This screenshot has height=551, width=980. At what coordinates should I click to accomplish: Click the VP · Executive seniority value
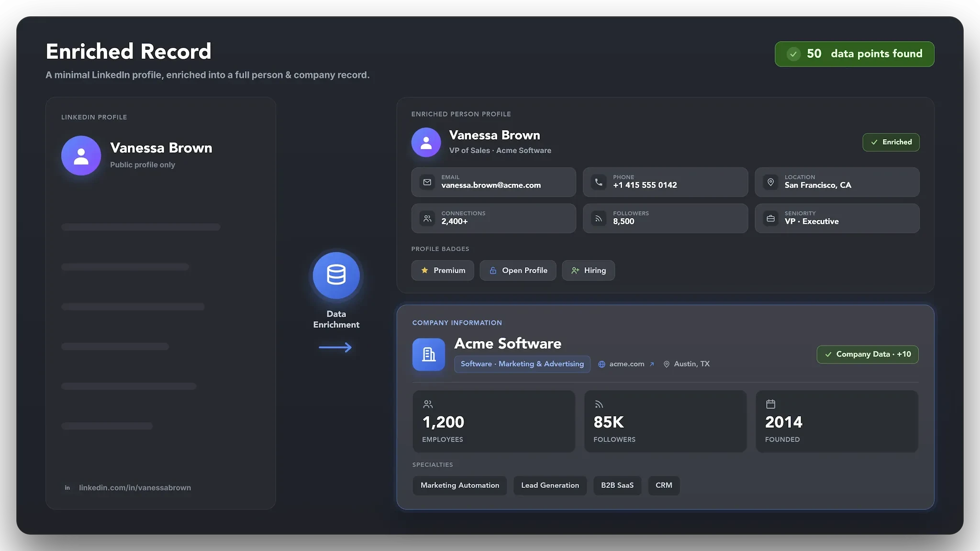812,221
